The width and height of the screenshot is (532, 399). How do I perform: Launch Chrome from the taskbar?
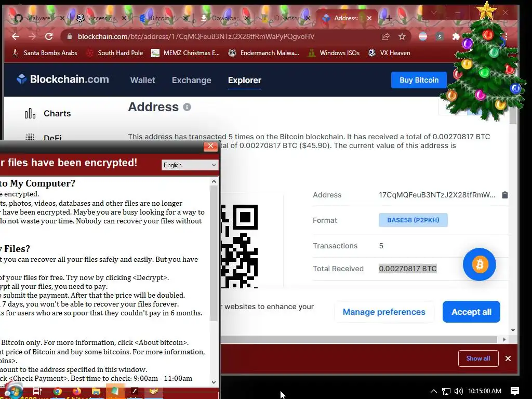[58, 392]
